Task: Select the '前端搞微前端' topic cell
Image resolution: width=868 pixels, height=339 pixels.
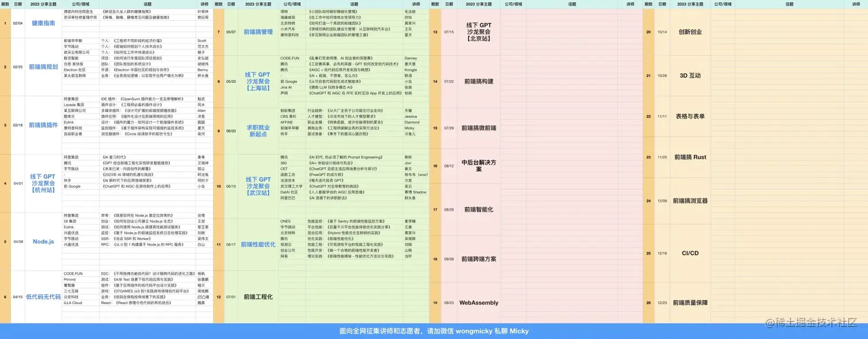Action: coord(479,128)
